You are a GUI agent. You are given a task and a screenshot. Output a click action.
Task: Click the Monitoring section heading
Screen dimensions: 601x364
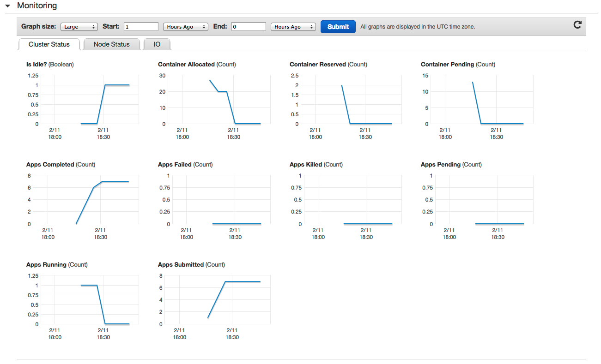point(37,6)
